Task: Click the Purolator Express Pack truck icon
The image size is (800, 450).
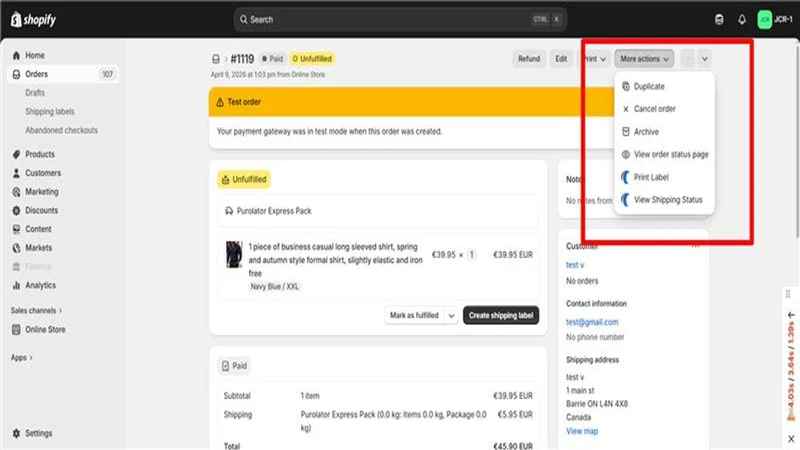Action: (229, 211)
